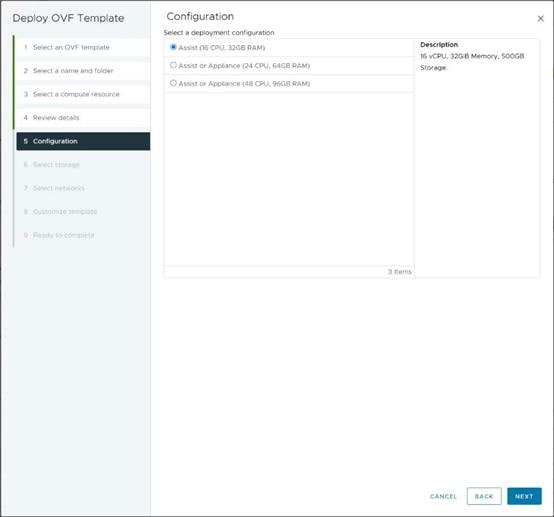The height and width of the screenshot is (517, 554).
Task: Go to step 1 Select an OVF template
Action: coord(83,47)
